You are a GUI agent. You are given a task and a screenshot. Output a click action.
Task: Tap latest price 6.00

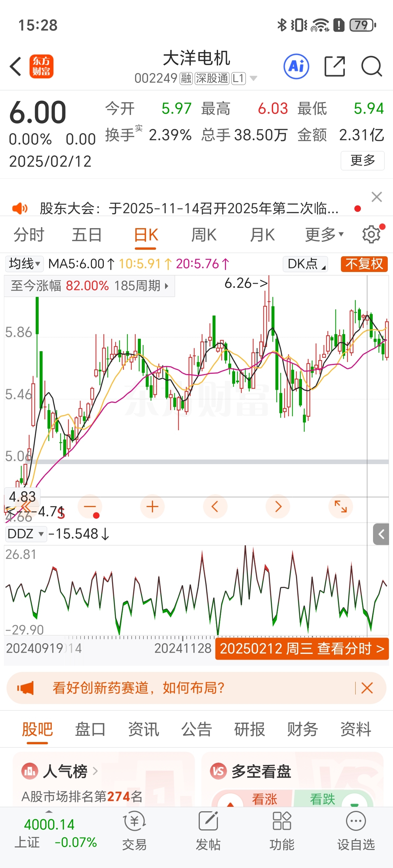click(38, 112)
